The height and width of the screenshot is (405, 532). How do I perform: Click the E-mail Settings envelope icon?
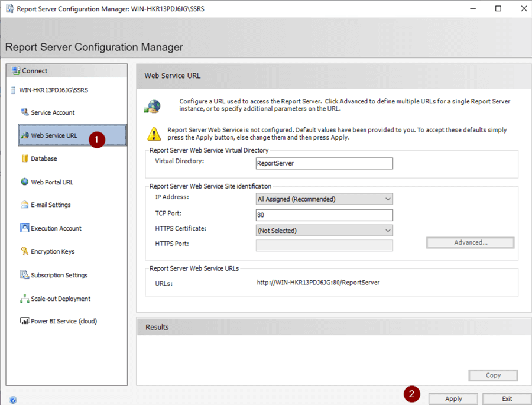point(25,205)
